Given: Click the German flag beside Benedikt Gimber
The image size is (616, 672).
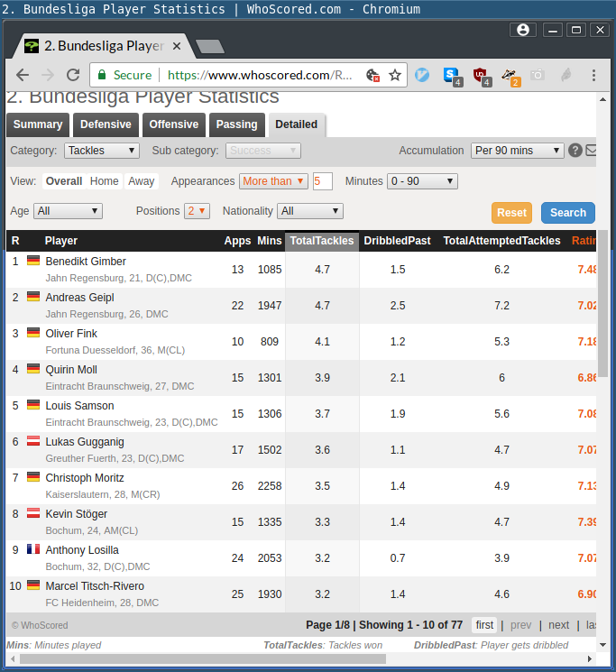Looking at the screenshot, I should pos(33,260).
